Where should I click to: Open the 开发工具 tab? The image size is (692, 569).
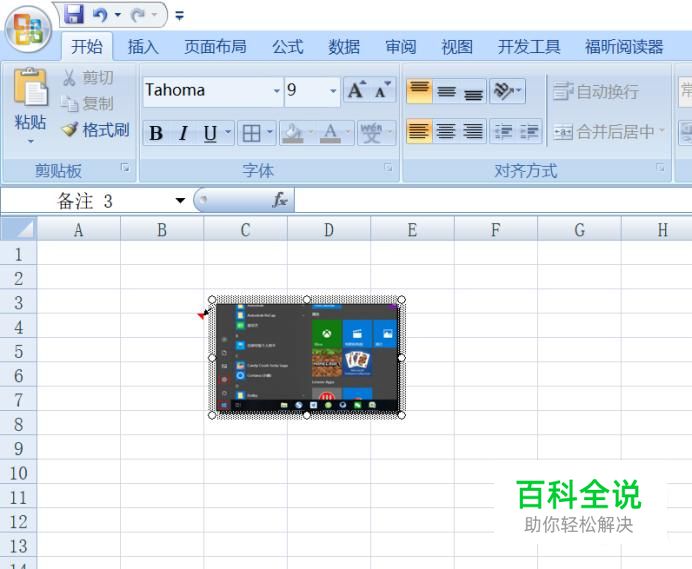coord(529,46)
